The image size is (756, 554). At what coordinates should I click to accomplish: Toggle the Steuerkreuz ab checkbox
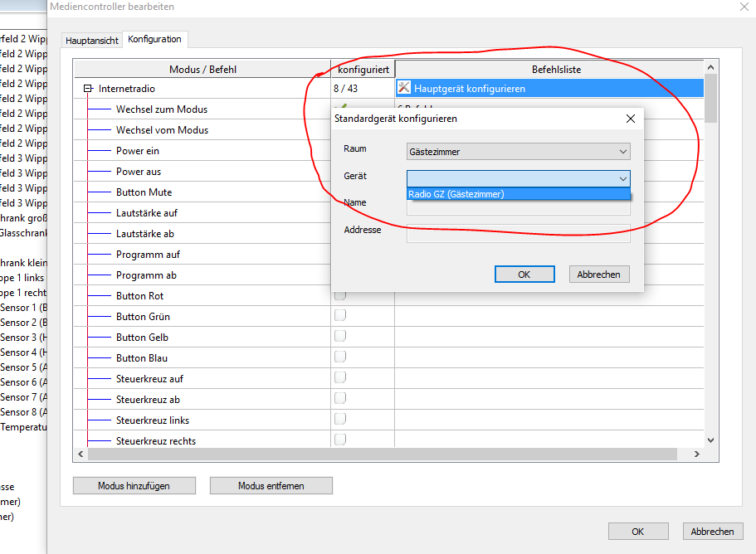[340, 398]
